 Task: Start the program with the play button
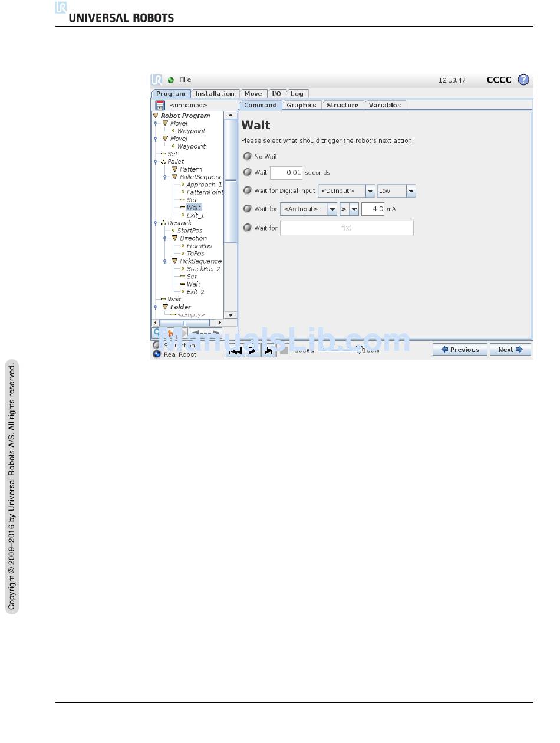pyautogui.click(x=252, y=350)
